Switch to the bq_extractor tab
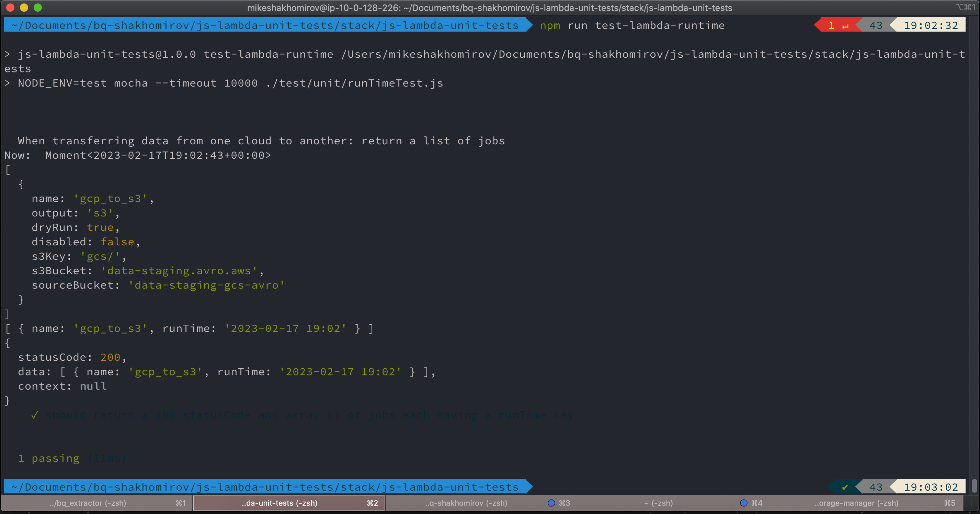 88,503
